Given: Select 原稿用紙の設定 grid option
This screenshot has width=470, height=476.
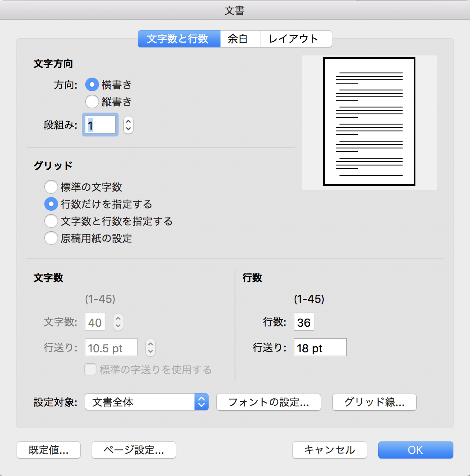Looking at the screenshot, I should [51, 238].
